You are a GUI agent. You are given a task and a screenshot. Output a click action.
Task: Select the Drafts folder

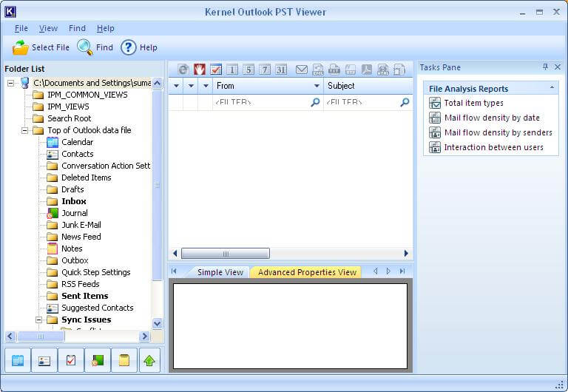[72, 189]
